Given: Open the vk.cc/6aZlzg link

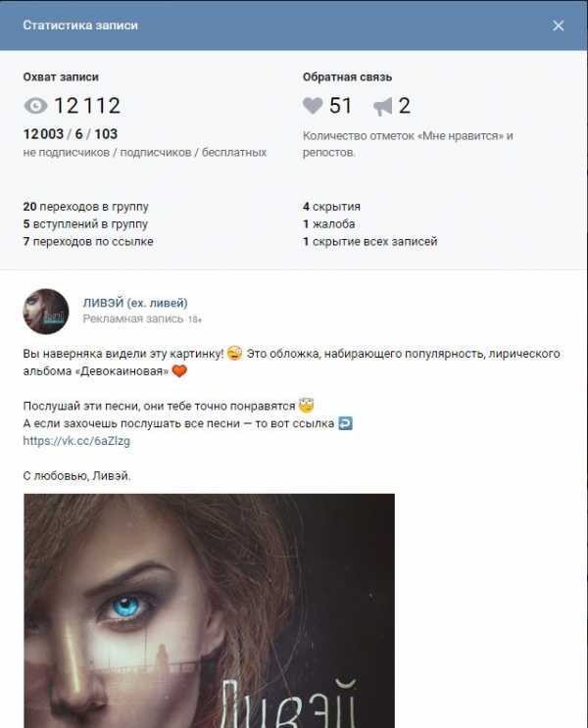Looking at the screenshot, I should tap(76, 441).
